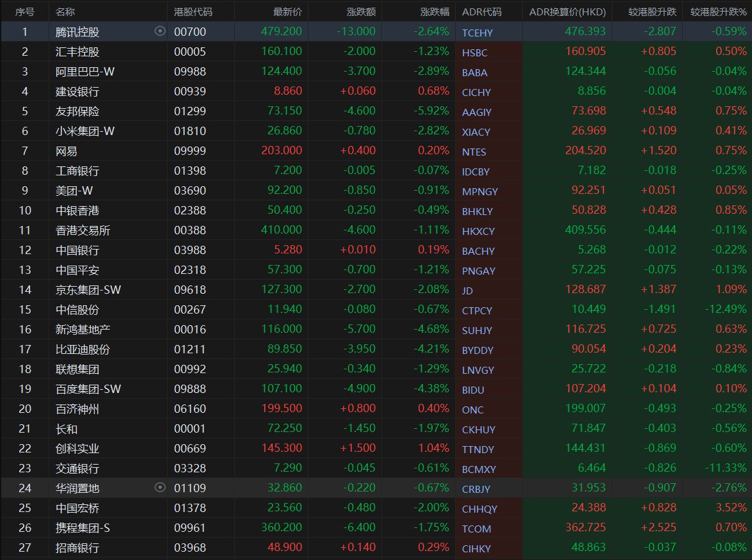Sort by the 名称 column header
This screenshot has height=560, width=752.
[x=65, y=12]
